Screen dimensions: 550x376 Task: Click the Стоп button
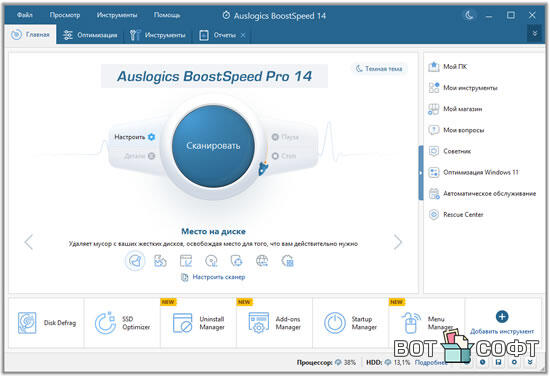click(284, 156)
